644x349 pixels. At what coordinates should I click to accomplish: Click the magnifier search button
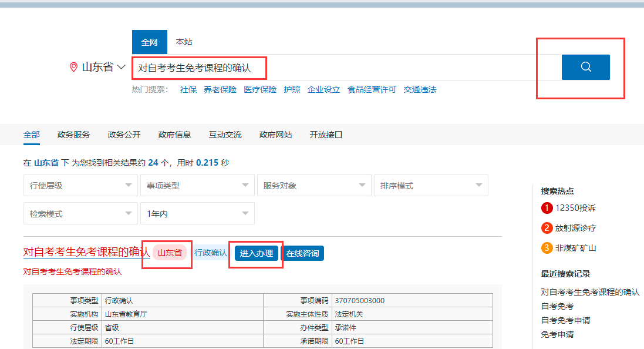click(x=585, y=67)
